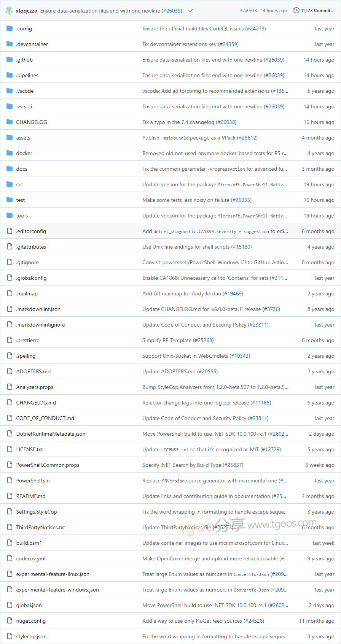Open pull request #20555 link

pos(207,371)
